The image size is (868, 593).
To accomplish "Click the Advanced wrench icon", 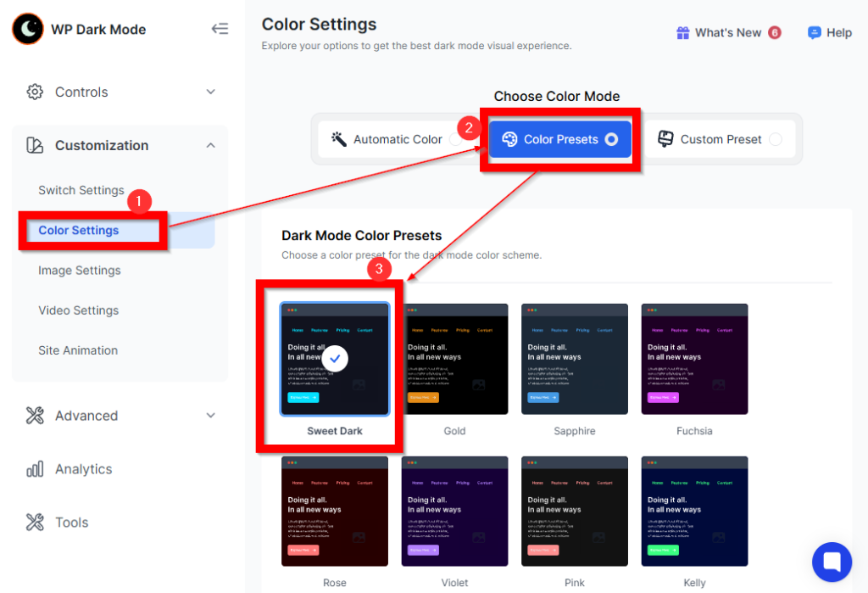I will point(35,416).
